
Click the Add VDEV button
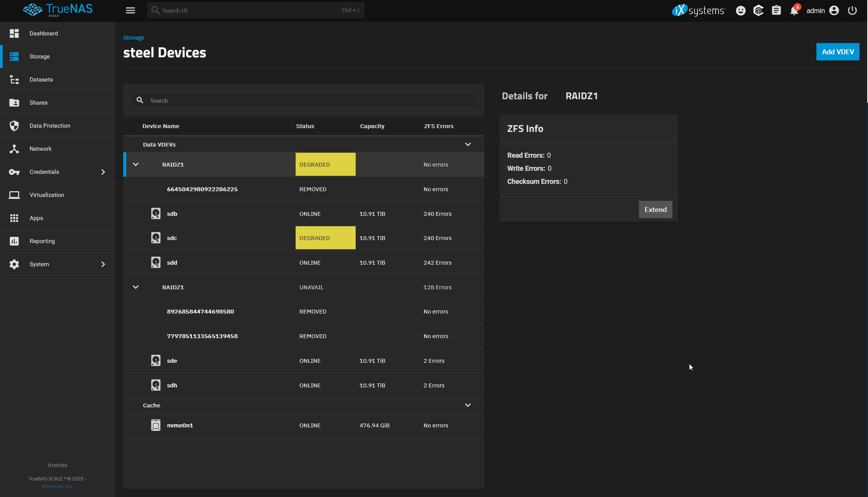click(x=838, y=52)
